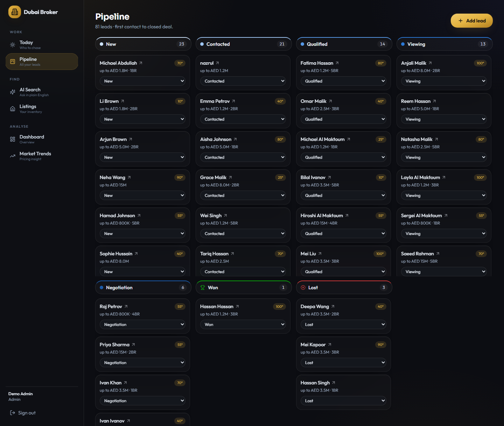The height and width of the screenshot is (426, 504).
Task: Open Mei Liu's lead arrow icon
Action: pyautogui.click(x=320, y=254)
